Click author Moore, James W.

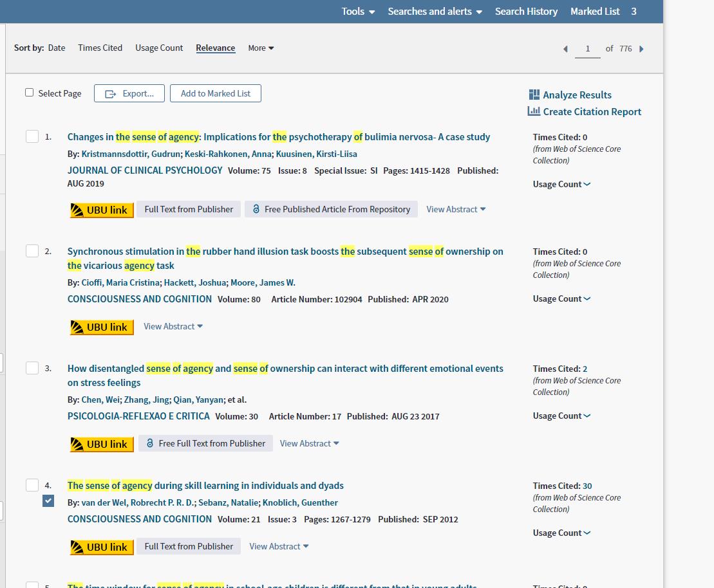[x=263, y=282]
